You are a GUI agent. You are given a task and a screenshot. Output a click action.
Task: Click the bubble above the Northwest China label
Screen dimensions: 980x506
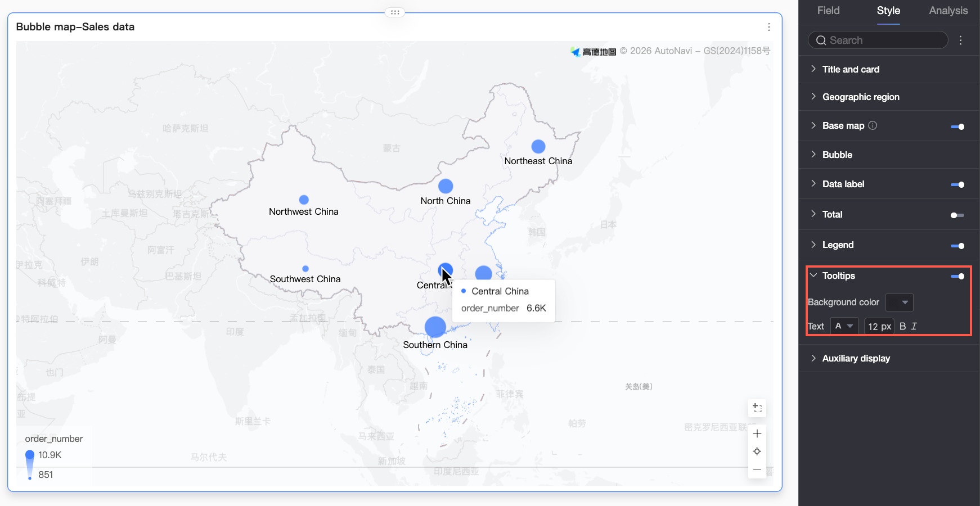click(304, 200)
